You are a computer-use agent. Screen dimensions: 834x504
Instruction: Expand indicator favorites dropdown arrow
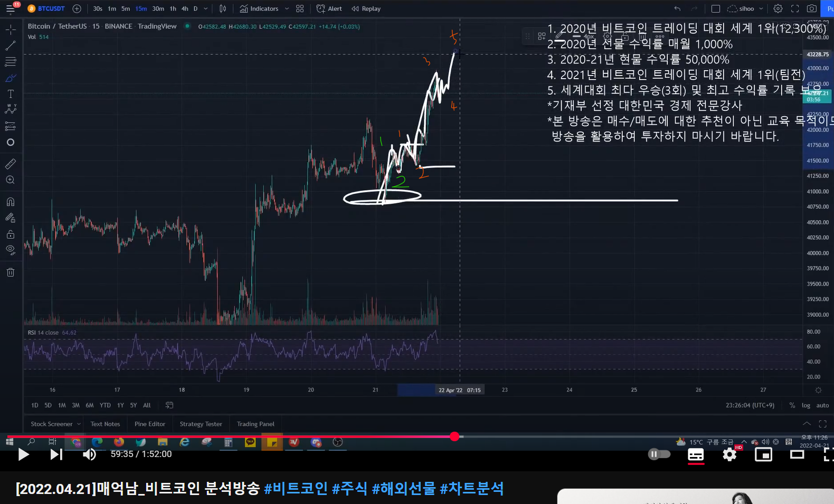click(x=287, y=9)
